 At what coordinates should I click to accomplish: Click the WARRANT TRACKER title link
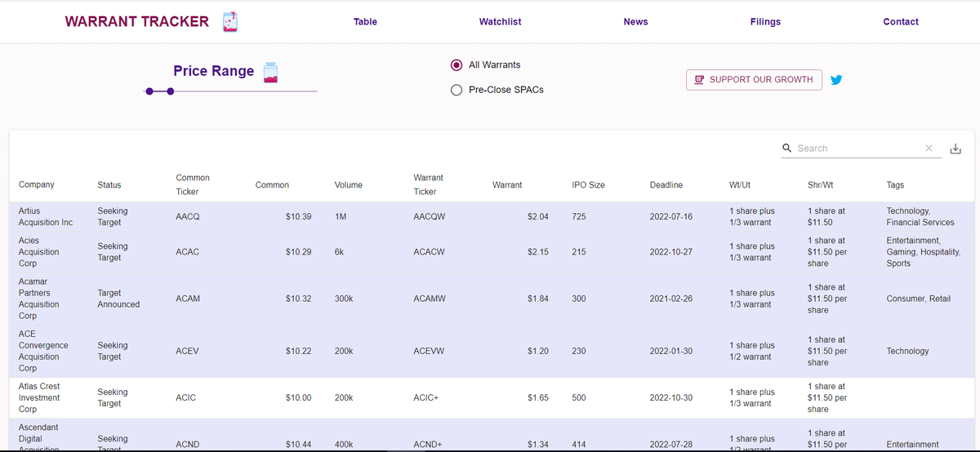(x=137, y=22)
